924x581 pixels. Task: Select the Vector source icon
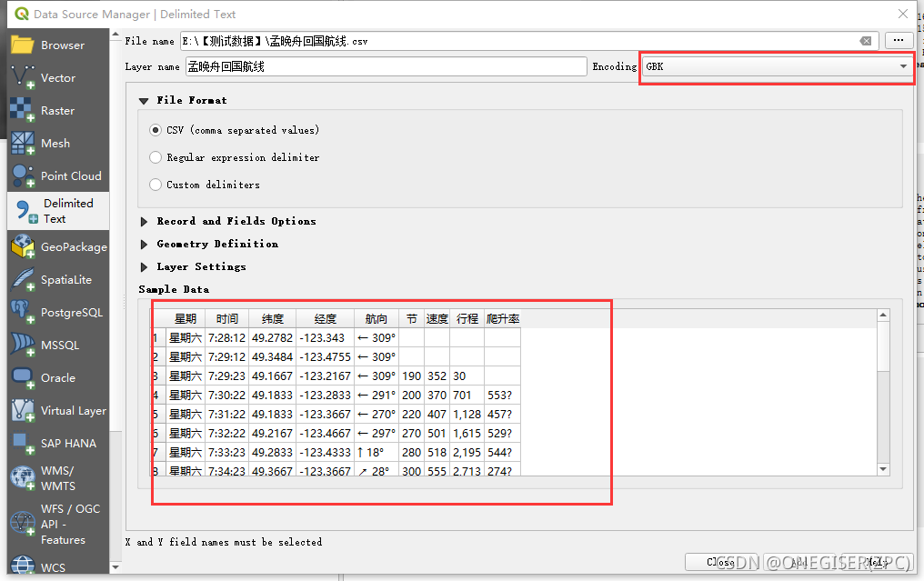[x=23, y=77]
